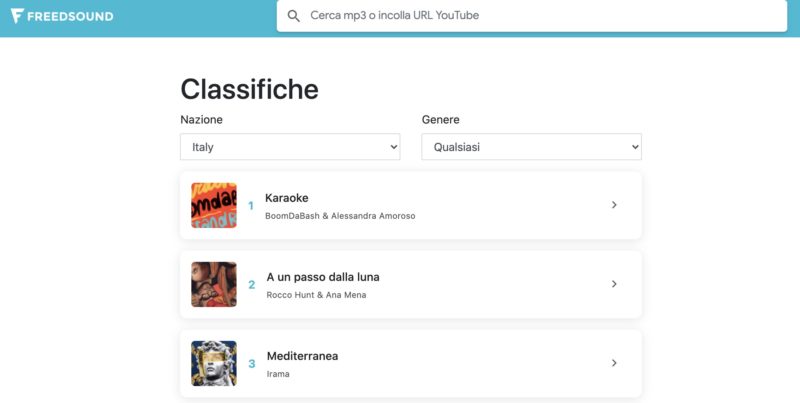Open the Karaoke song title
This screenshot has height=403, width=800.
point(287,198)
